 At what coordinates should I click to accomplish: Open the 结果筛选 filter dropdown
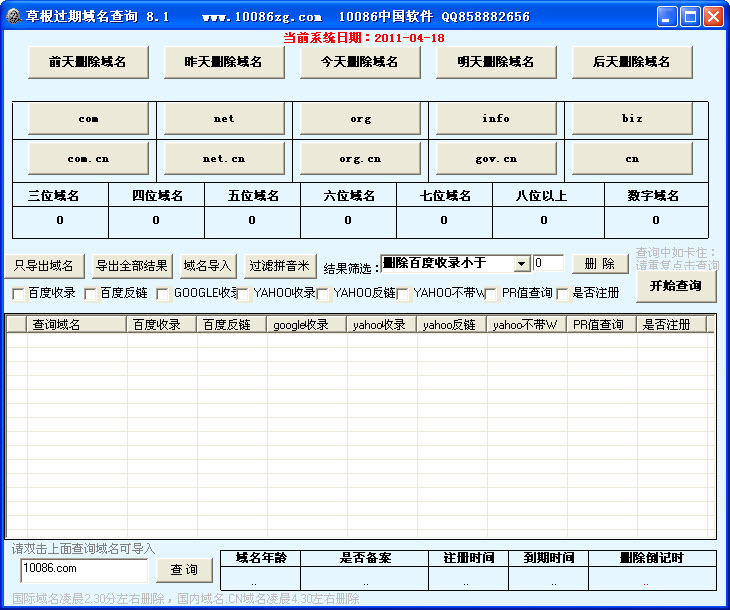pyautogui.click(x=521, y=264)
